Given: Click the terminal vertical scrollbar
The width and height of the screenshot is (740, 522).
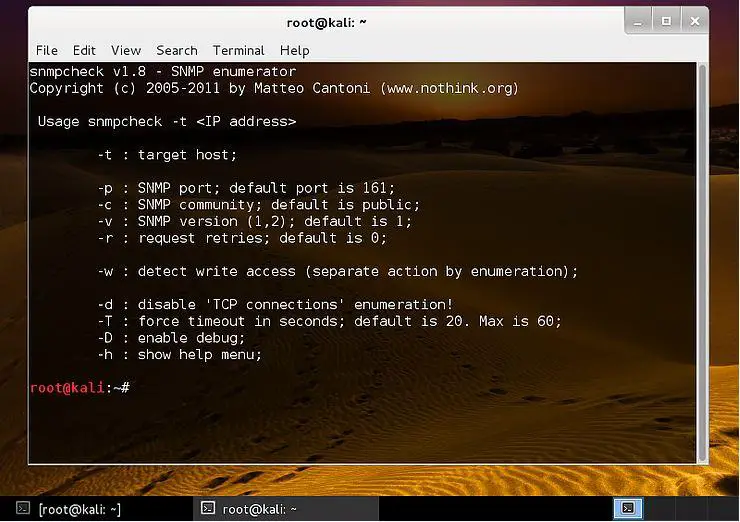Looking at the screenshot, I should 702,262.
